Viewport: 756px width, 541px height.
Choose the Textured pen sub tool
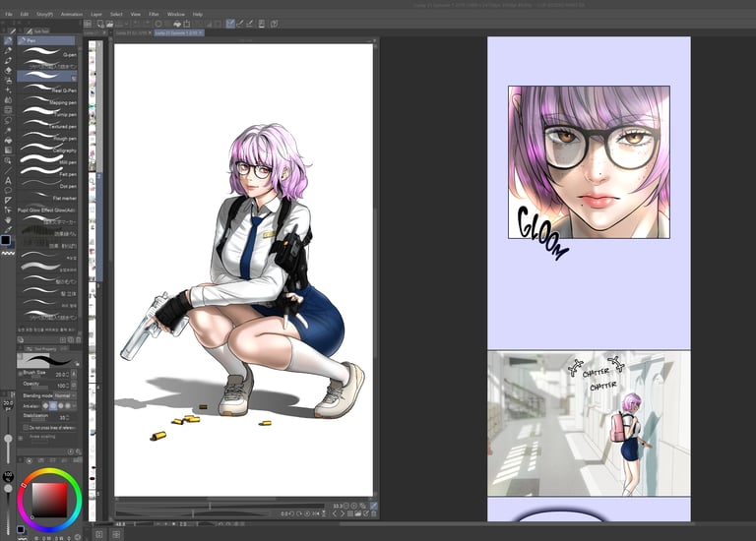coord(47,124)
